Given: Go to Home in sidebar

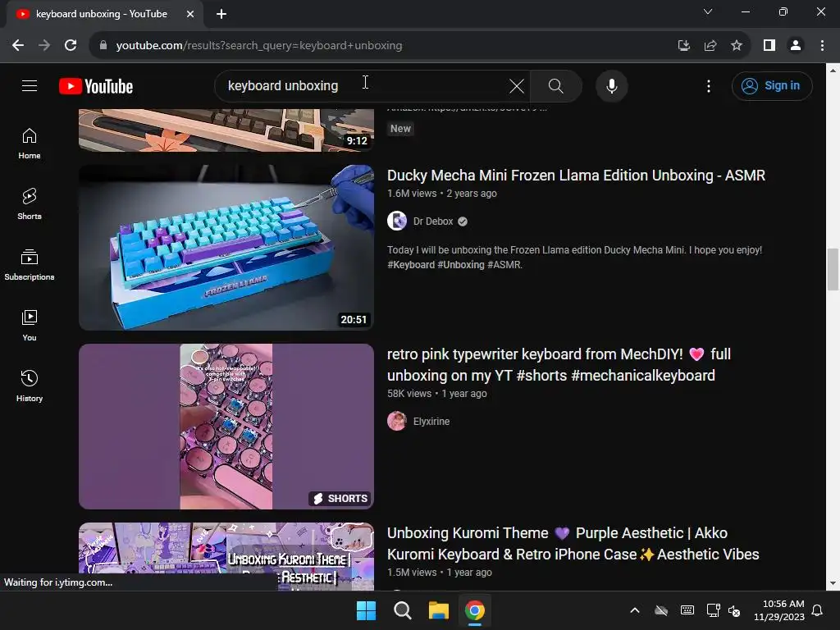Looking at the screenshot, I should point(30,144).
